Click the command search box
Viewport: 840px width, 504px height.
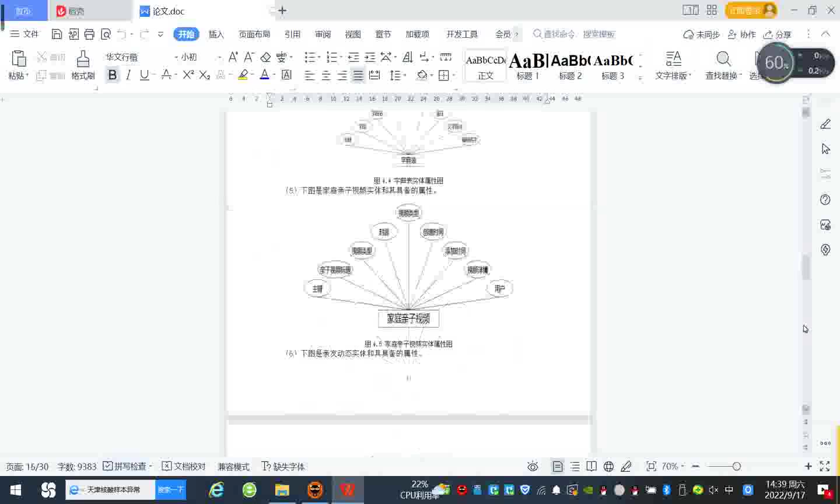pos(575,34)
